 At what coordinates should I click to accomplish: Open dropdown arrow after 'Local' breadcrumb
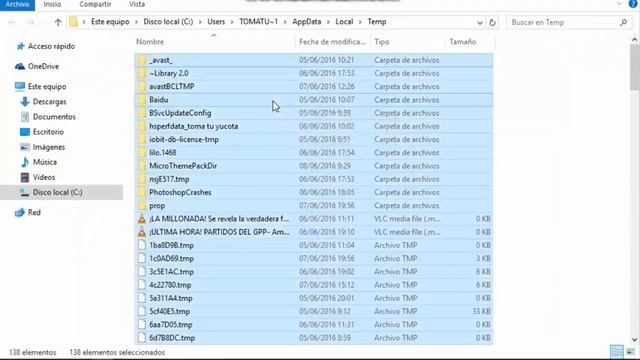360,22
